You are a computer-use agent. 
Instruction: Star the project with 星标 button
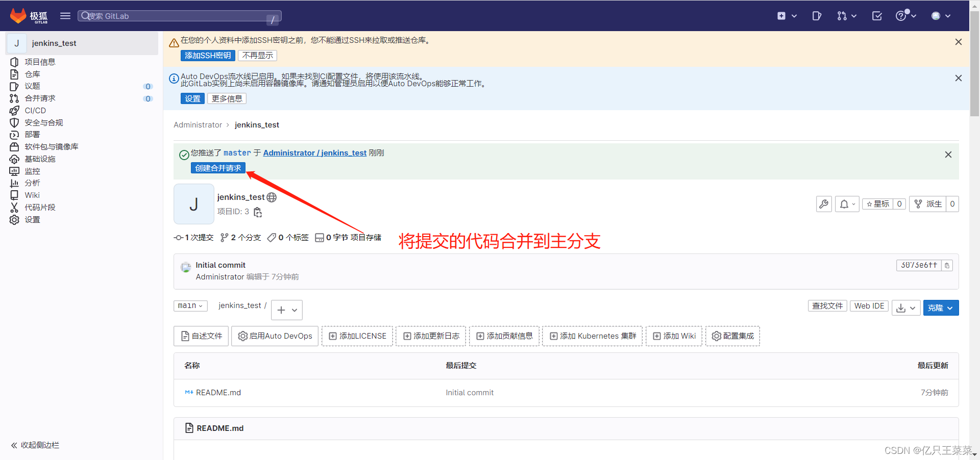coord(878,204)
